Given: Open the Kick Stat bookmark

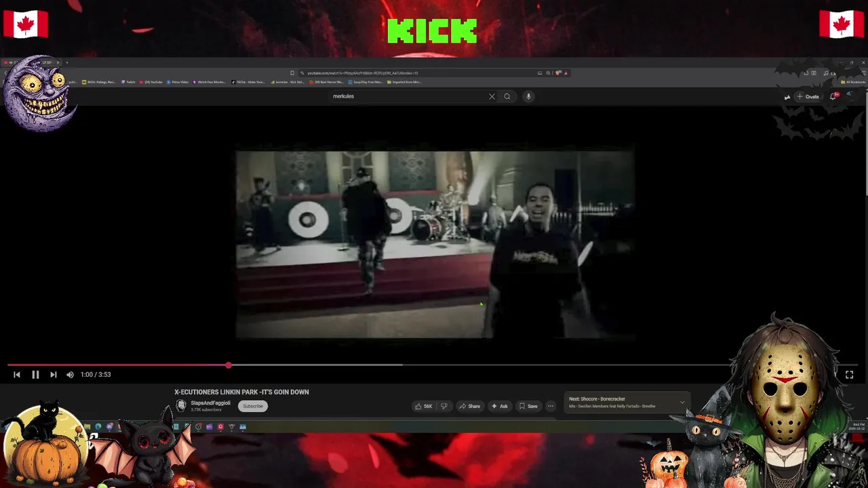Looking at the screenshot, I should click(x=288, y=82).
